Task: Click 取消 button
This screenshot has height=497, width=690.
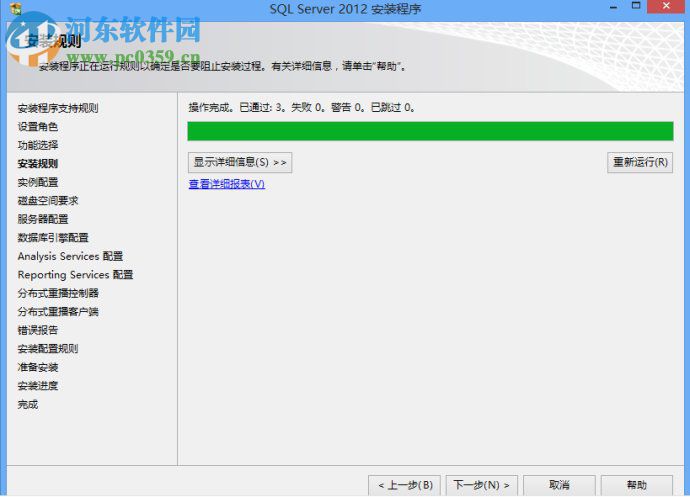Action: click(559, 485)
